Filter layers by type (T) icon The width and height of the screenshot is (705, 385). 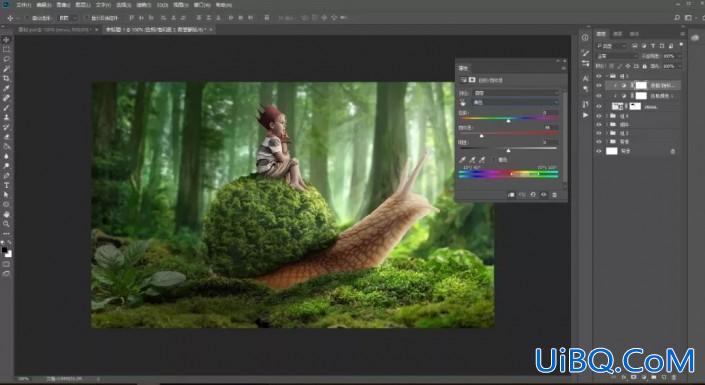coord(652,45)
